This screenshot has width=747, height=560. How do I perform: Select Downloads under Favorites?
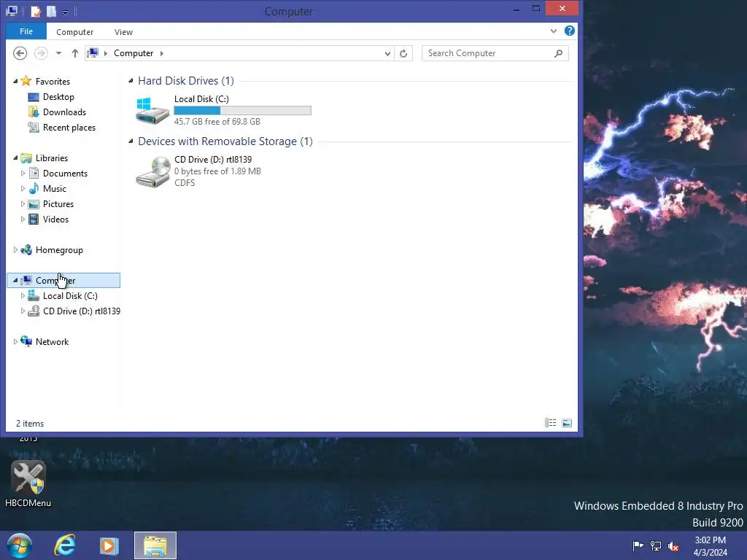(64, 112)
